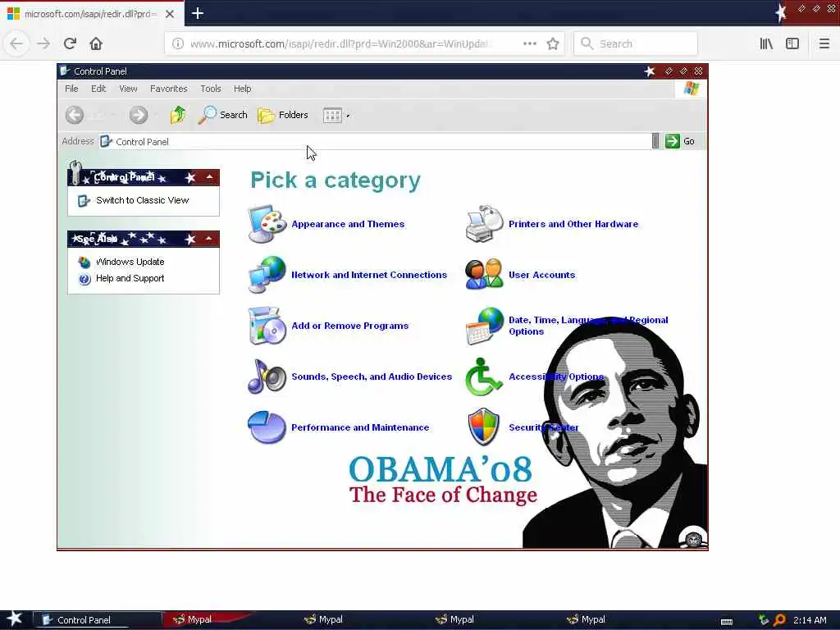Screen dimensions: 840x630
Task: Open the Favorites menu
Action: (x=169, y=89)
